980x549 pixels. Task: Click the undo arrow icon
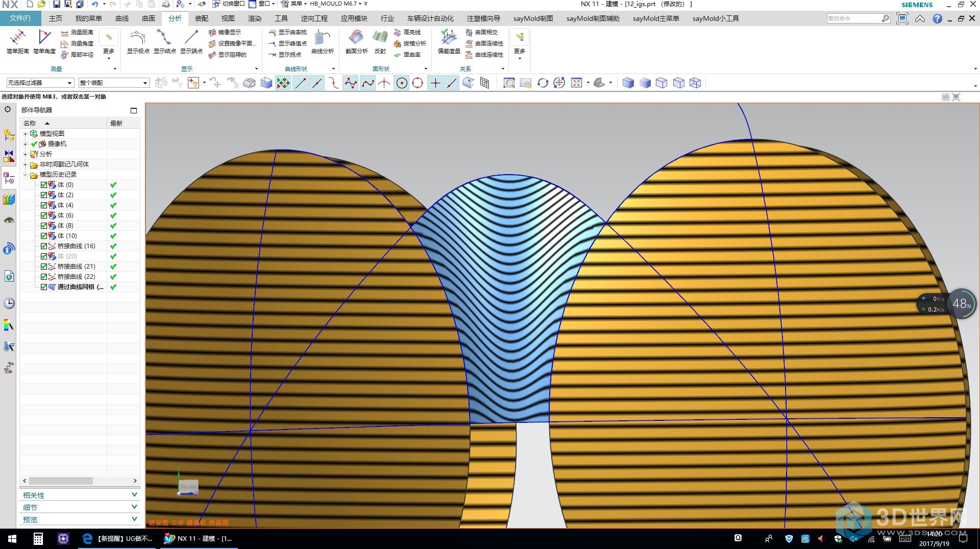[x=95, y=4]
